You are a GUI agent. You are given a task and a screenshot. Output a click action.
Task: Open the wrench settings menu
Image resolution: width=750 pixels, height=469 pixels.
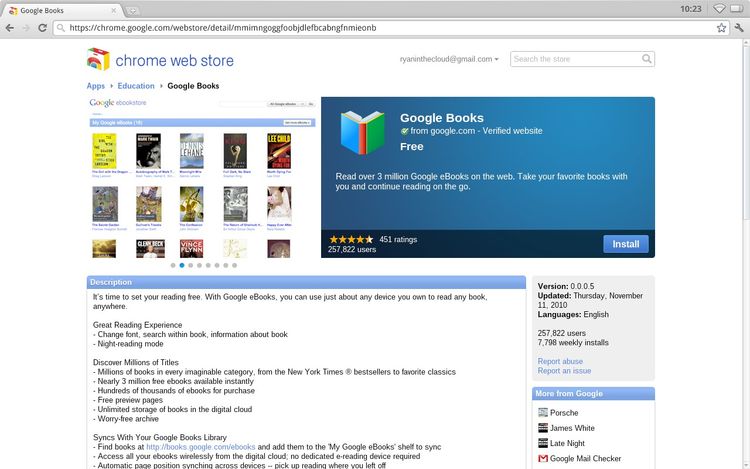point(739,28)
